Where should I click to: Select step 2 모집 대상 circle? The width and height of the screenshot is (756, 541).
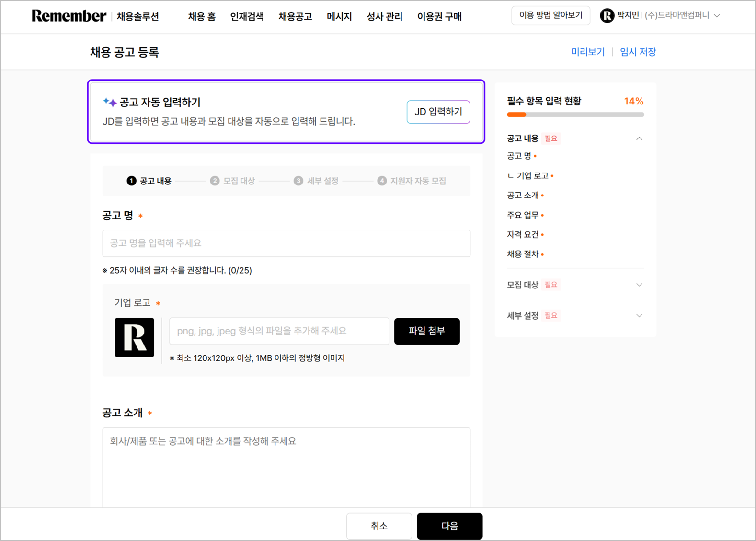(215, 181)
